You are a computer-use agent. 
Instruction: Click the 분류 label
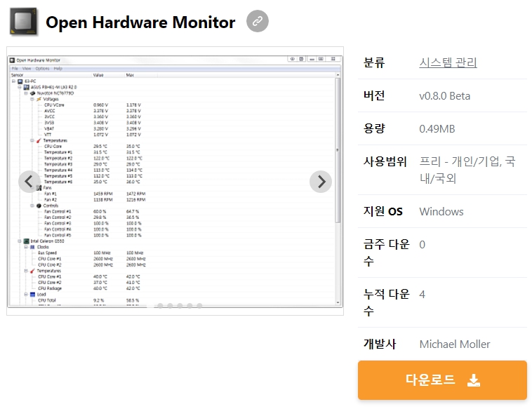[374, 62]
